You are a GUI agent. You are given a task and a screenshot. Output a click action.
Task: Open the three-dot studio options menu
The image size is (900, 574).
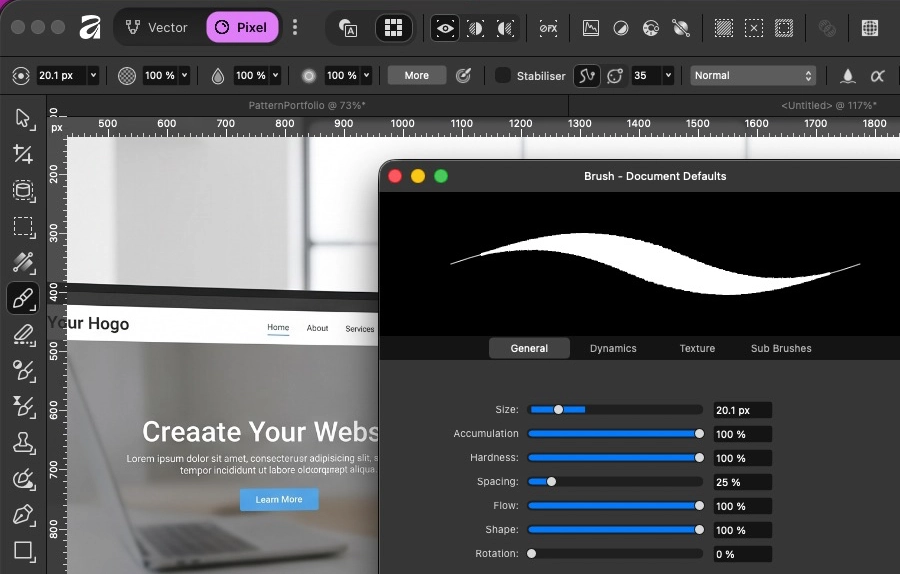click(x=295, y=28)
